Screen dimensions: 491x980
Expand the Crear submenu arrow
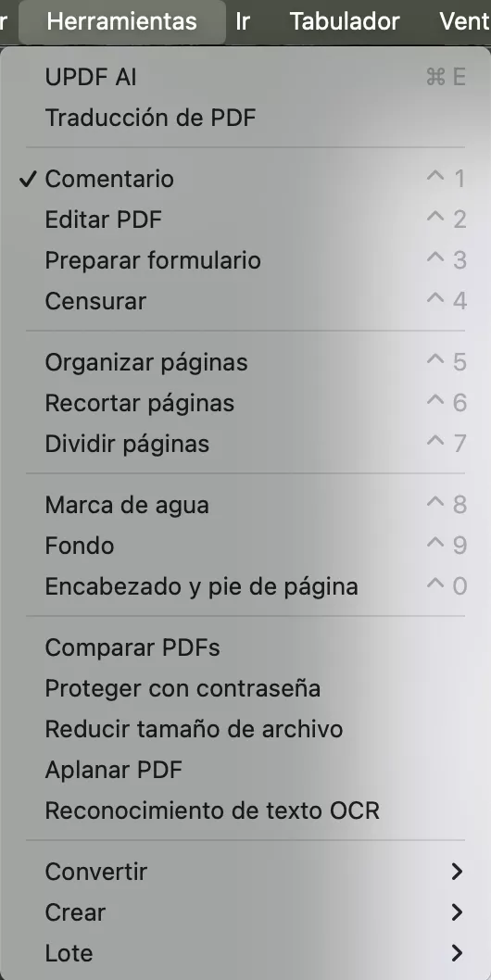(x=457, y=912)
